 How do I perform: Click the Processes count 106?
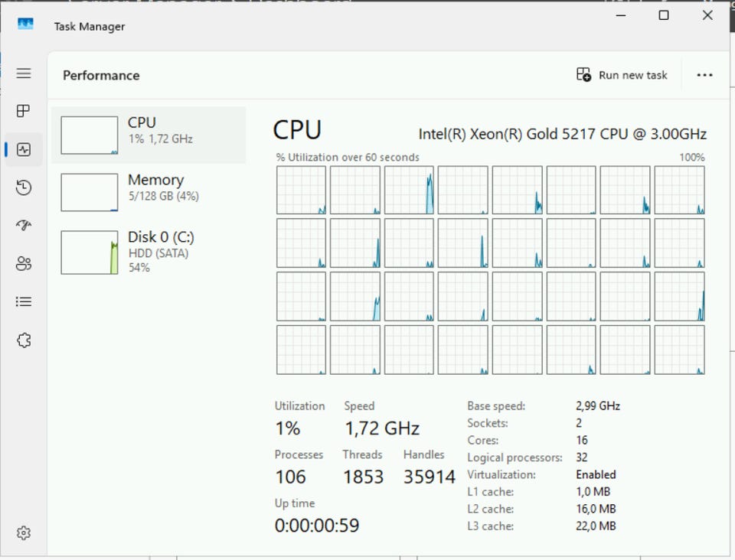point(291,477)
